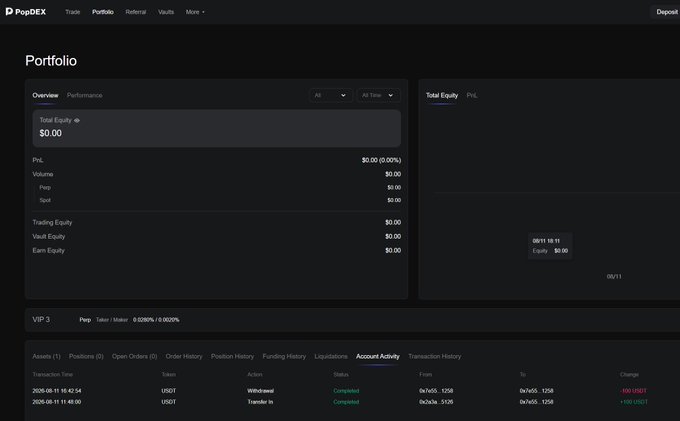Viewport: 680px width, 421px height.
Task: Click the Deposit button
Action: point(666,12)
